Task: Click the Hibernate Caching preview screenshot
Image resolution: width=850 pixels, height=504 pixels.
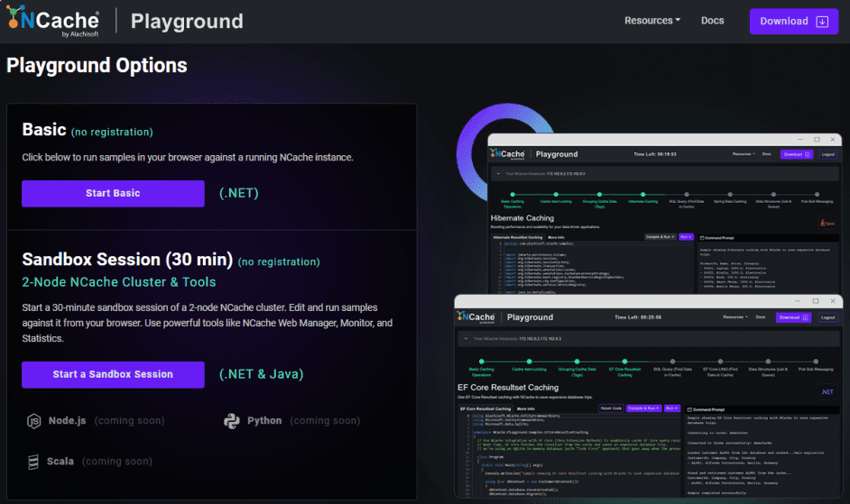Action: point(665,214)
